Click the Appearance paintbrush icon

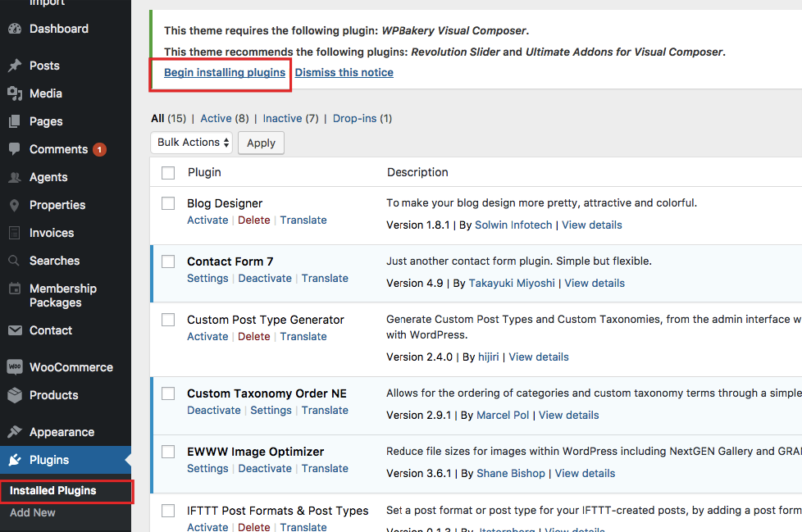coord(15,432)
